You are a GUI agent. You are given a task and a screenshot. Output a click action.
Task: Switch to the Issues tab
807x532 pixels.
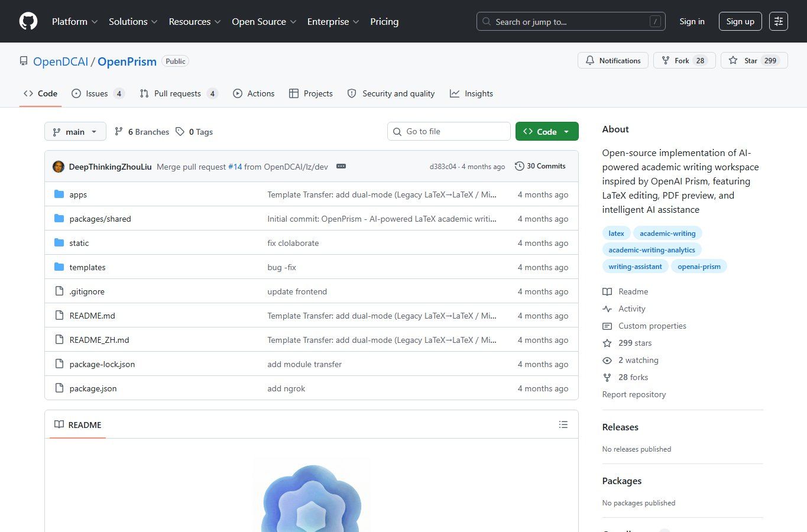point(98,93)
